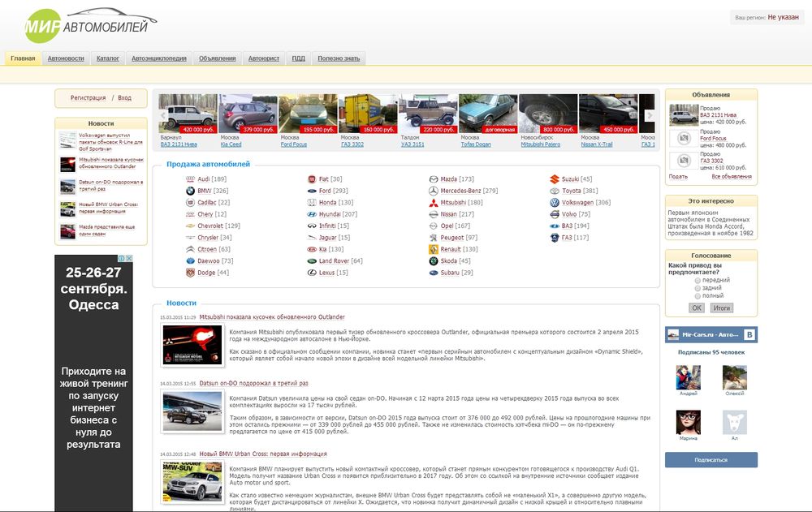Click the Подписаться subscribe button

pos(711,460)
